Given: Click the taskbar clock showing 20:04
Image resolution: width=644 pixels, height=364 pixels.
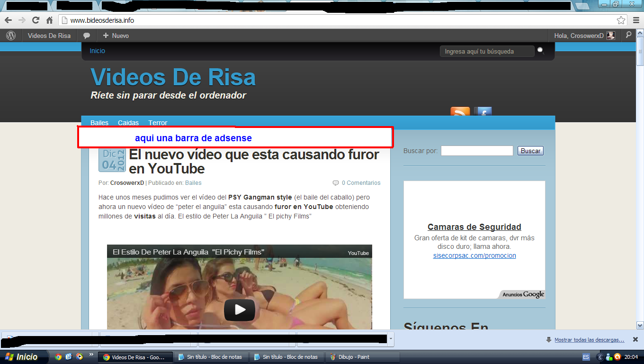Looking at the screenshot, I should pos(631,357).
